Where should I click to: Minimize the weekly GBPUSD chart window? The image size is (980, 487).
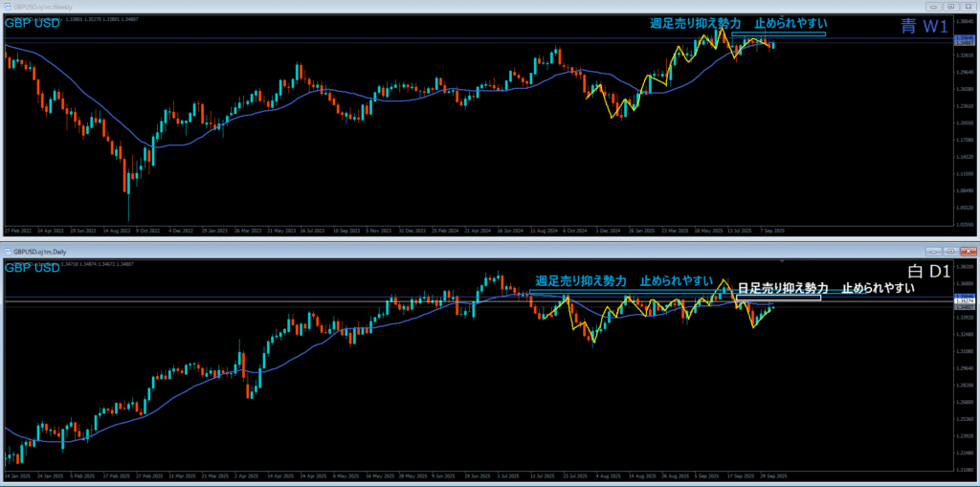[x=934, y=7]
